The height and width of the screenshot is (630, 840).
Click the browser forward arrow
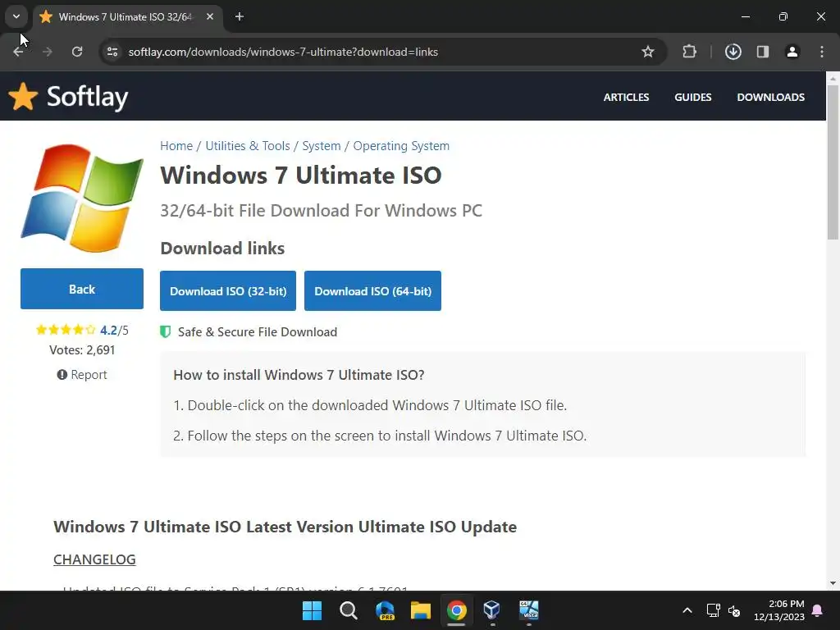(x=47, y=52)
